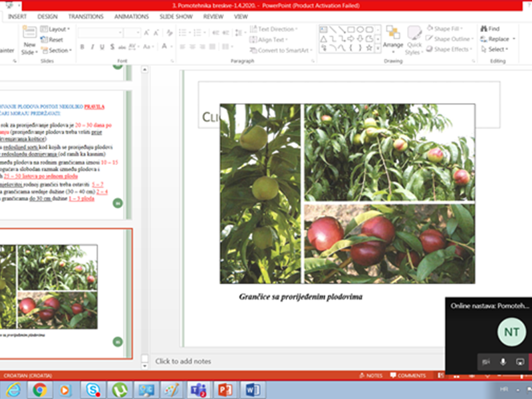
Task: Switch to the SLIDE SHOW tab
Action: [x=175, y=16]
